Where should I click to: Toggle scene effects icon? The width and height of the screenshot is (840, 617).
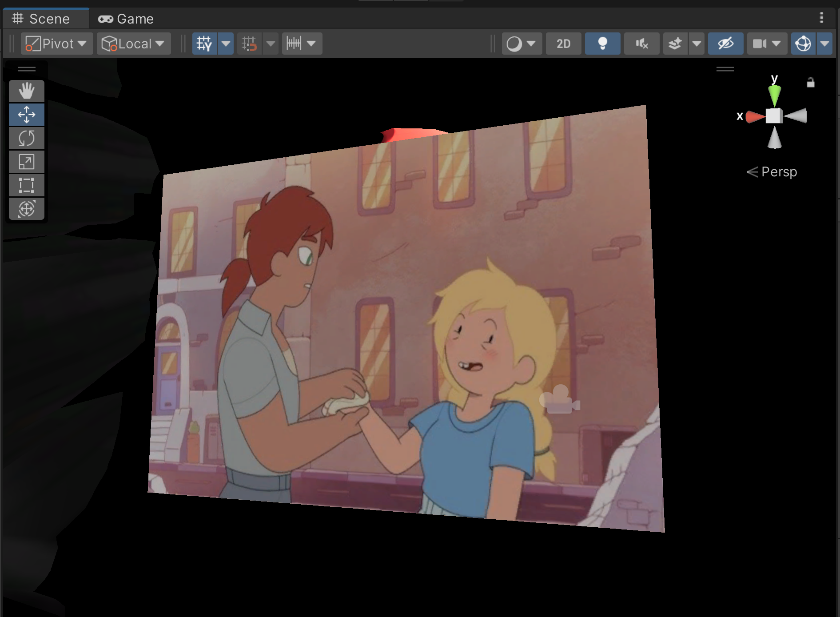(675, 44)
